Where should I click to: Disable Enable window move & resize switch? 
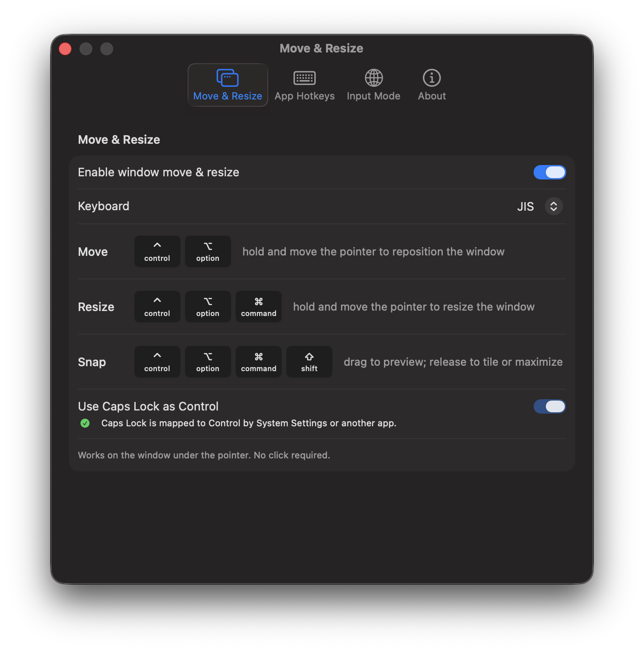[549, 172]
